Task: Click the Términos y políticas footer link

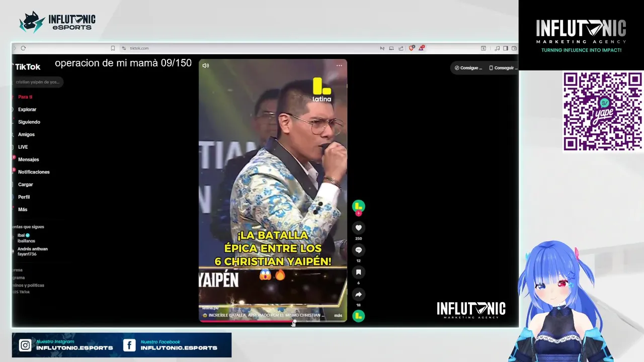Action: 28,285
